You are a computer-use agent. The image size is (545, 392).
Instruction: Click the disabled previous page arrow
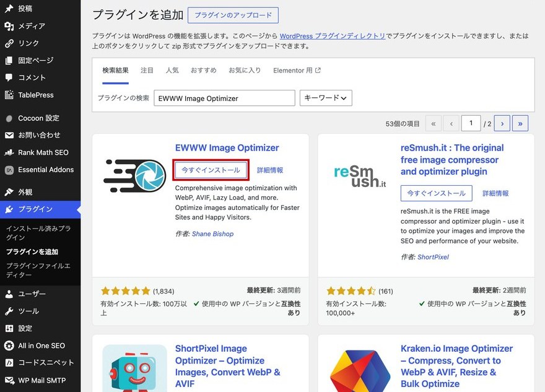pos(451,123)
